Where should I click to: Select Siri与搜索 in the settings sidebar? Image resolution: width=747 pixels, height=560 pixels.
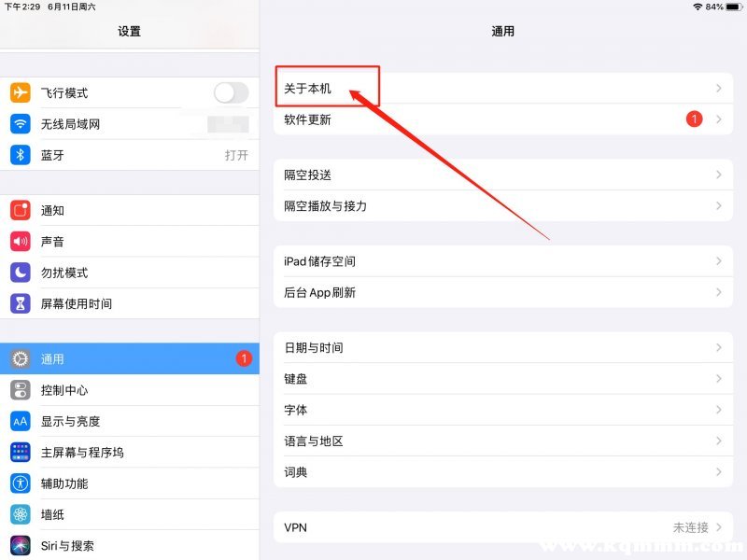130,546
